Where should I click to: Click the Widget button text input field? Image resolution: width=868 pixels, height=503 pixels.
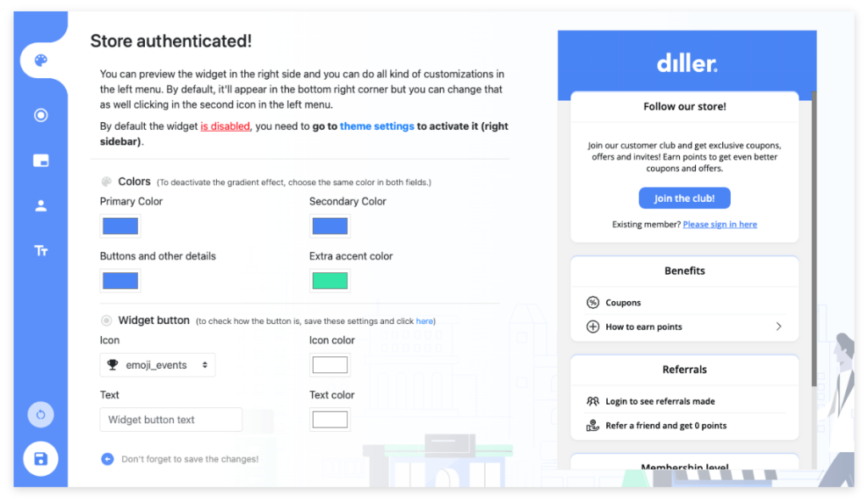pyautogui.click(x=170, y=419)
